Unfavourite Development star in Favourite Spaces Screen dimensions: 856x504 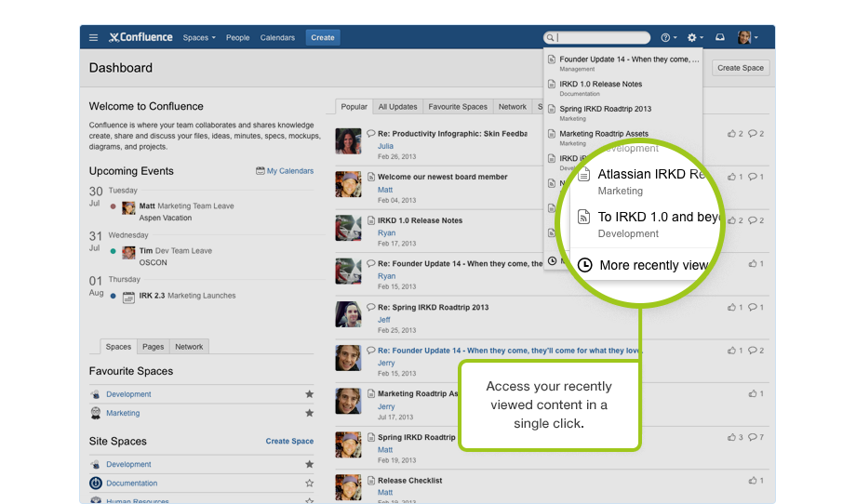coord(309,394)
